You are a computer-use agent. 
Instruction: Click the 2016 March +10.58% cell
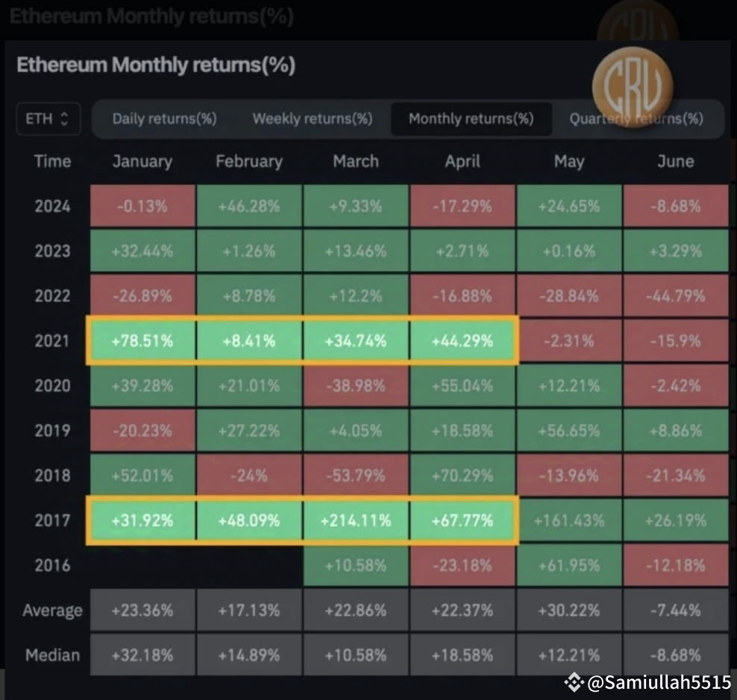(356, 565)
